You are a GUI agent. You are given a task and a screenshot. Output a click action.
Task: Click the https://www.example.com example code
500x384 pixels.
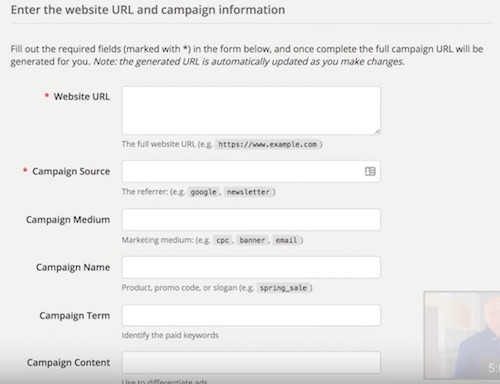[x=267, y=144]
